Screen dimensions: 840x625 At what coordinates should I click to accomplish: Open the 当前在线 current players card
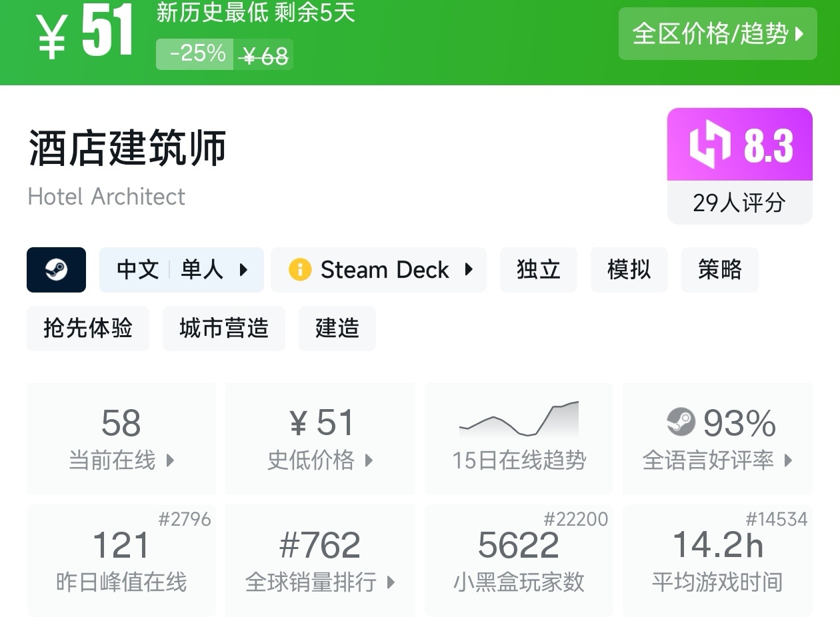pyautogui.click(x=121, y=438)
